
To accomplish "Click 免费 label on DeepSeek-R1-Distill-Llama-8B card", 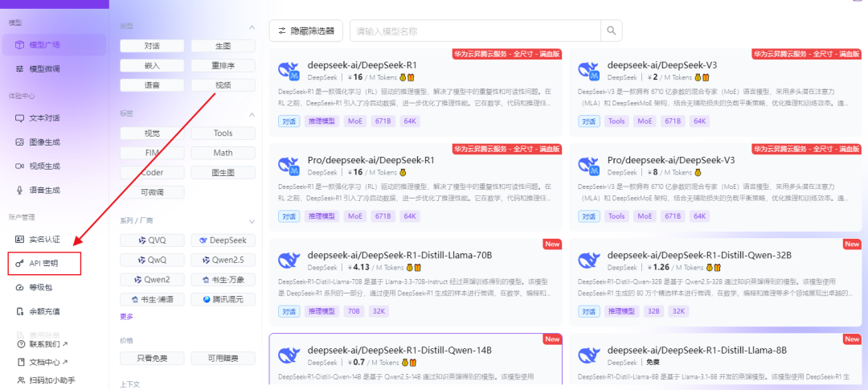I will click(653, 363).
